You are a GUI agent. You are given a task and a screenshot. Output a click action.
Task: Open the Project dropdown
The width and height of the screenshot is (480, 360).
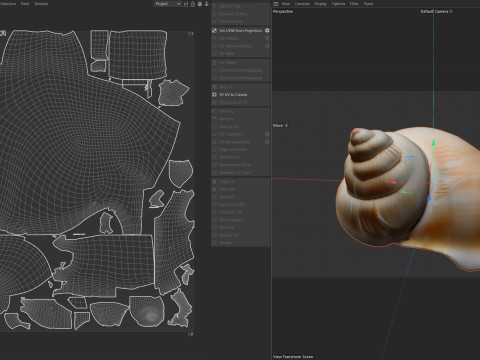tap(167, 4)
